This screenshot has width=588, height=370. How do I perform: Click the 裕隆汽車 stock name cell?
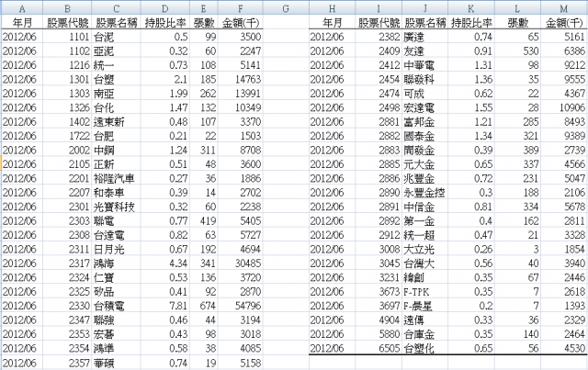(117, 178)
